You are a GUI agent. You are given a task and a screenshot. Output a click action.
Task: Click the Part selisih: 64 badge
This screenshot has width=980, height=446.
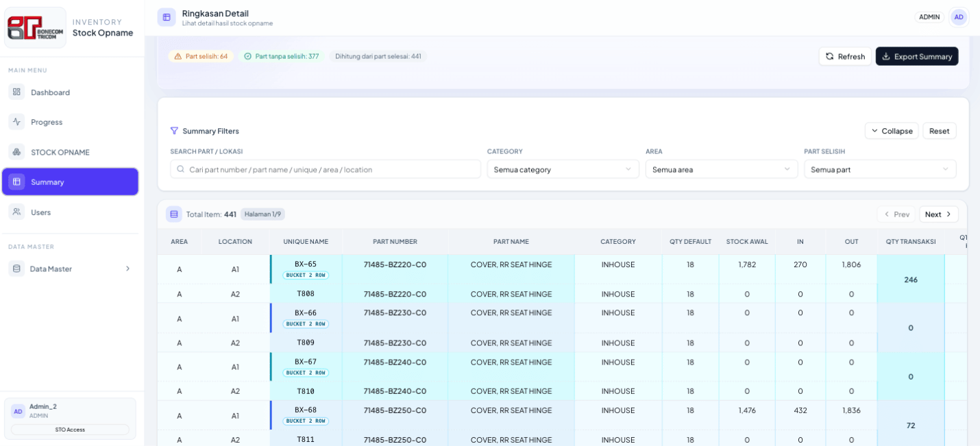(x=201, y=56)
